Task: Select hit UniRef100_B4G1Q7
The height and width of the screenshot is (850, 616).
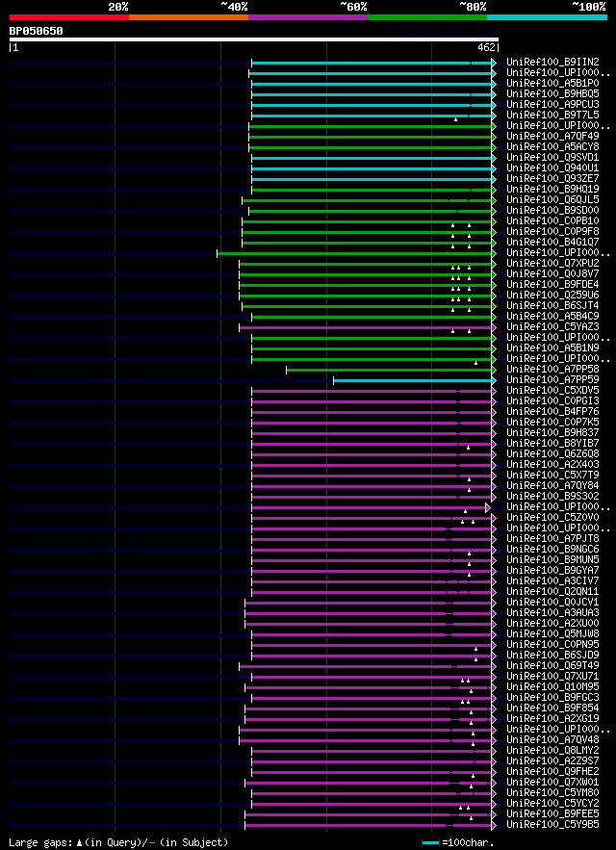Action: [552, 243]
